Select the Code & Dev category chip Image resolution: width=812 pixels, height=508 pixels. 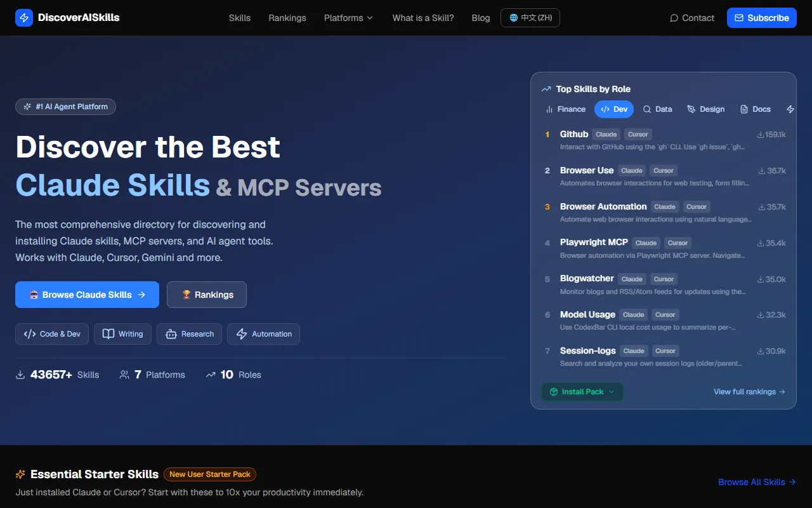(x=52, y=334)
